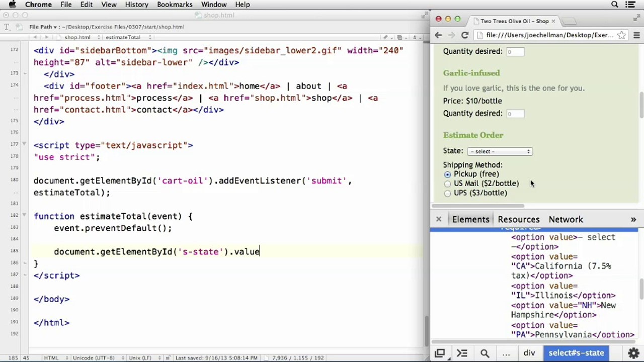This screenshot has height=362, width=644.
Task: Select the US Mail ($2/bottle) radio button
Action: click(447, 184)
